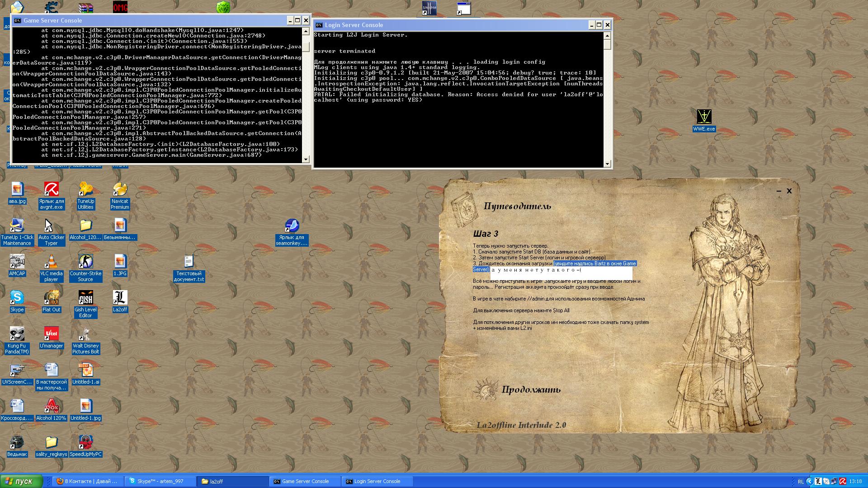Click the пуск Start button
The height and width of the screenshot is (488, 868).
click(22, 481)
